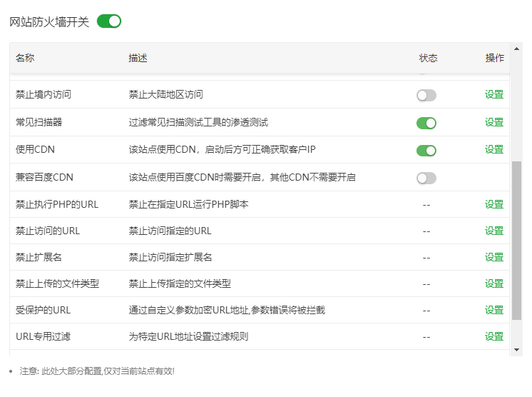This screenshot has height=397, width=532.
Task: Open 设置 for URL专用过滤
Action: pos(494,336)
